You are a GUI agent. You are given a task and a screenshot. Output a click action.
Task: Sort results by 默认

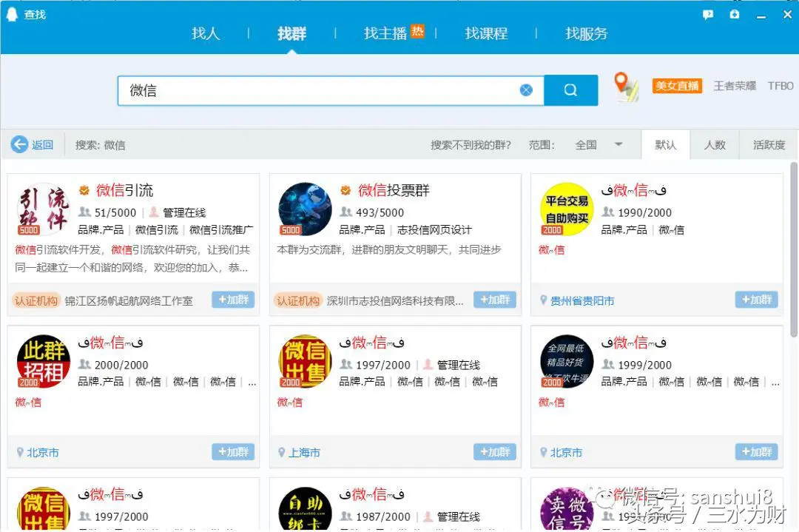tap(666, 145)
